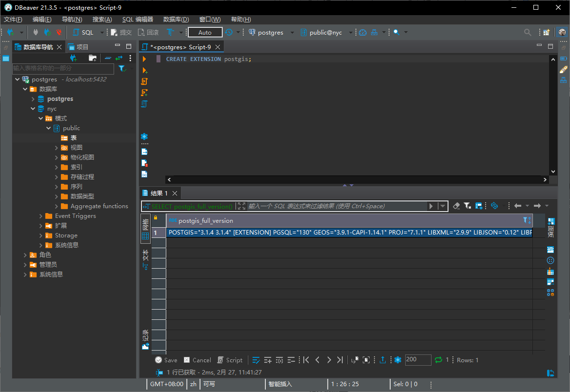Viewport: 570px width, 392px height.
Task: Click the editor horizontal scrollbar
Action: click(x=358, y=179)
